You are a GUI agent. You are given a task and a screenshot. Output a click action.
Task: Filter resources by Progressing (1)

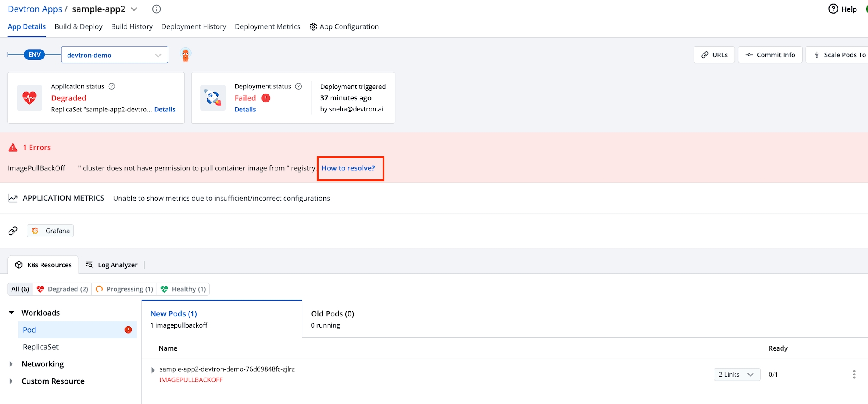tap(124, 289)
